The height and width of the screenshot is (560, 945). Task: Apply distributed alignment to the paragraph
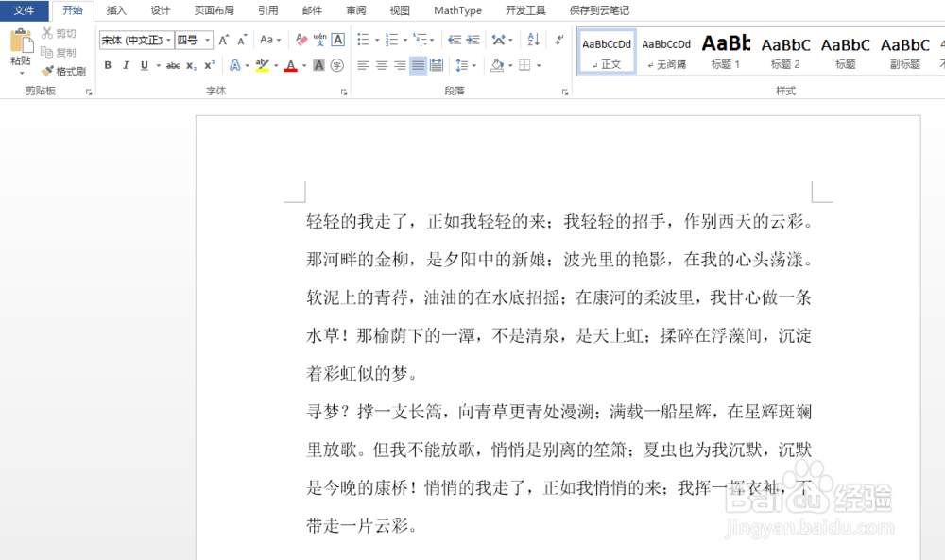(x=437, y=65)
